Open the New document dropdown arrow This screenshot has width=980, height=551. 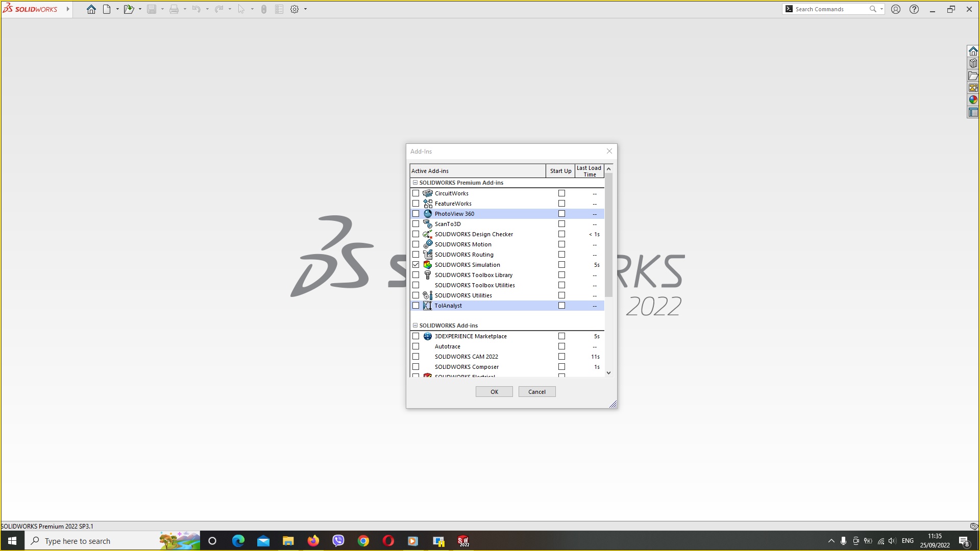coord(117,9)
